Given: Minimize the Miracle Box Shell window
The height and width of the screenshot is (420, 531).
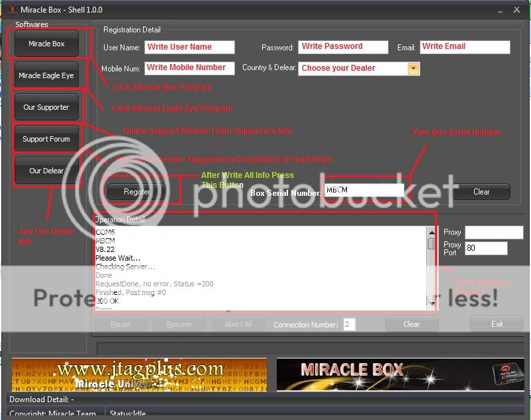Looking at the screenshot, I should [x=500, y=11].
